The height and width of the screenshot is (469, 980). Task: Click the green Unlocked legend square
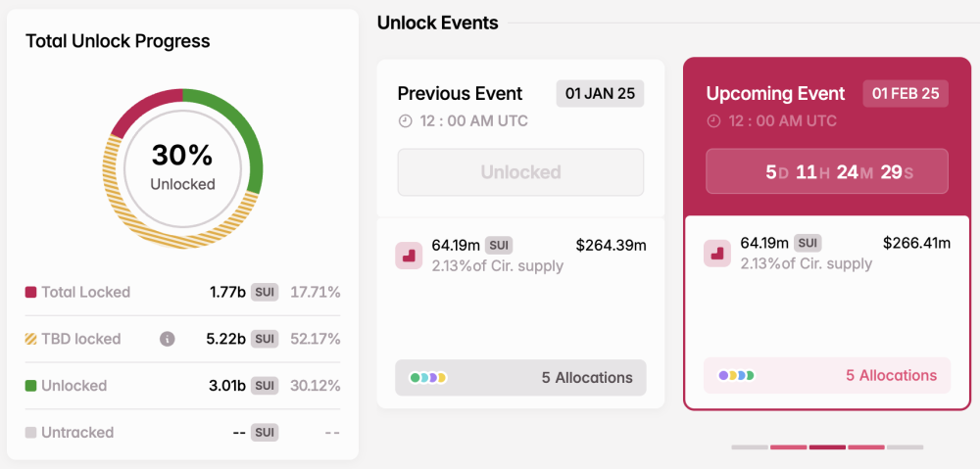30,386
